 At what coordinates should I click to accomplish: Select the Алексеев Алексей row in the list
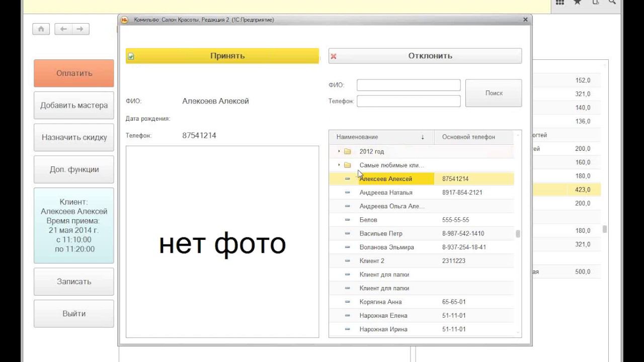point(422,179)
